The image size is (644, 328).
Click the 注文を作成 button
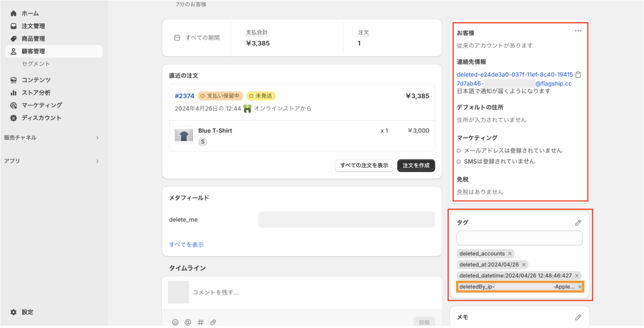pos(416,165)
